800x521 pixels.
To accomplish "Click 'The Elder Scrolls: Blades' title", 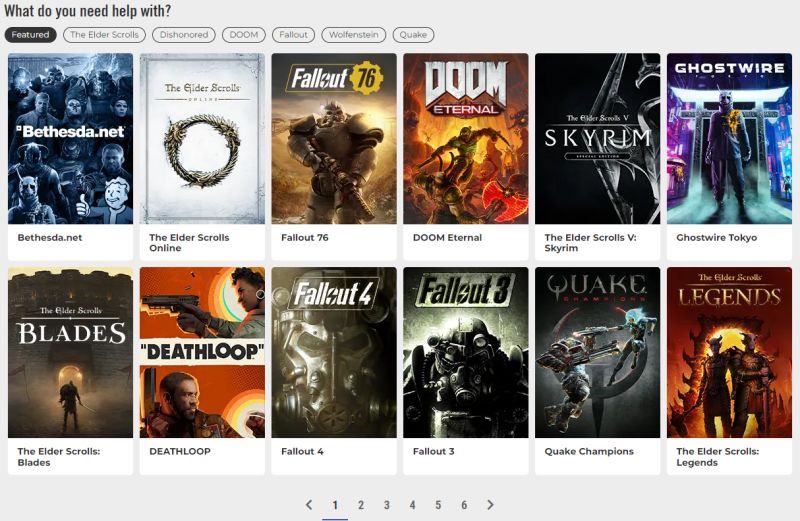I will click(59, 457).
